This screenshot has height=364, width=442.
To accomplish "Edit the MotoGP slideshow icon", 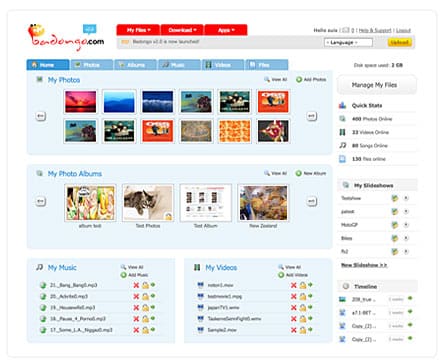I will click(395, 225).
